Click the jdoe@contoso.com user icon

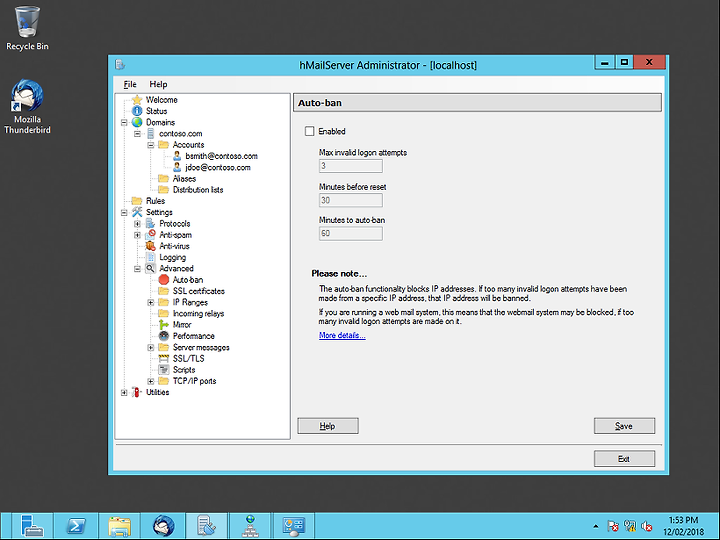(x=177, y=167)
